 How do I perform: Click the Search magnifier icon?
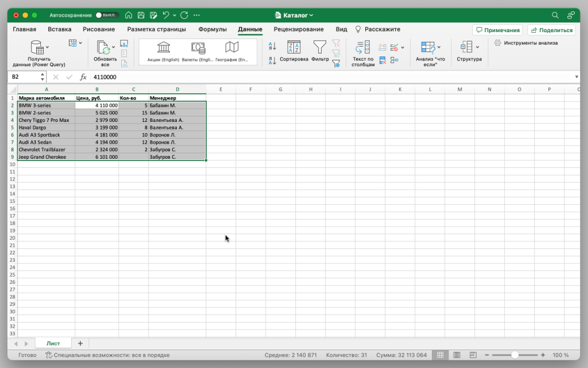pos(555,16)
